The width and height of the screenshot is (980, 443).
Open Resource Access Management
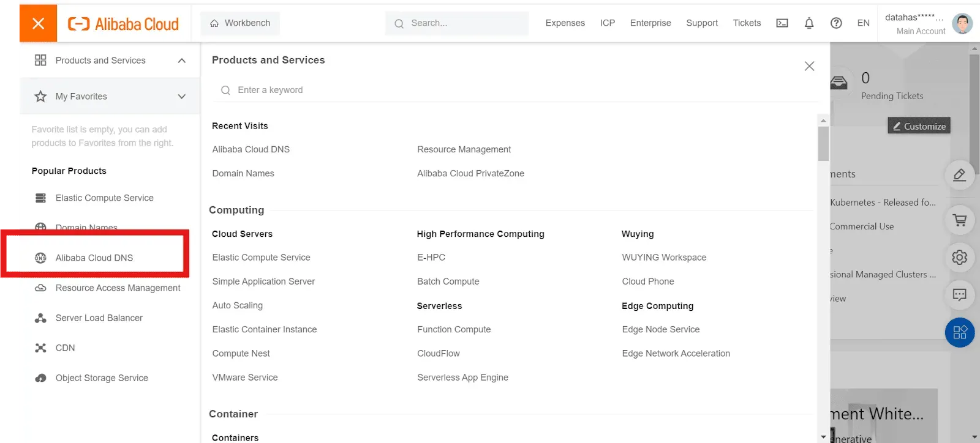[x=118, y=288]
